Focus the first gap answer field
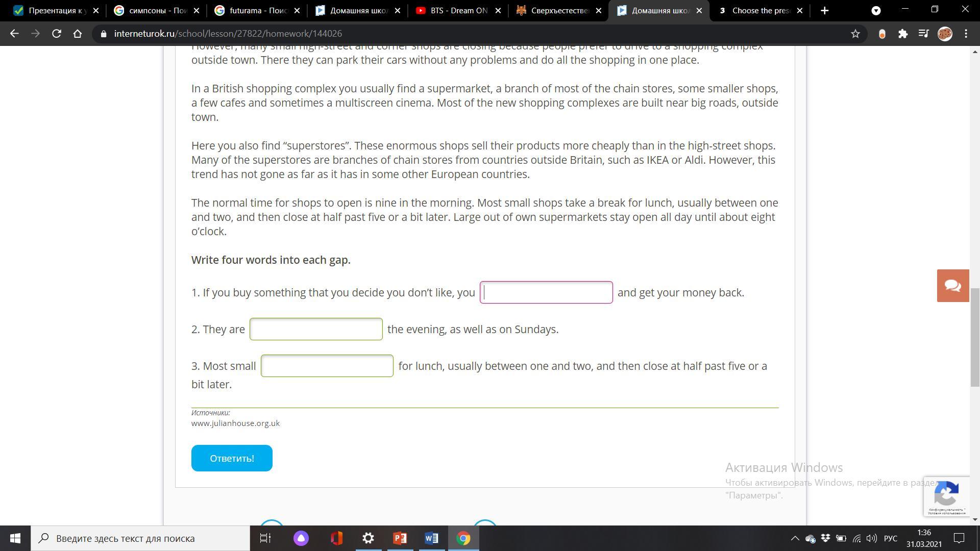 (x=546, y=292)
